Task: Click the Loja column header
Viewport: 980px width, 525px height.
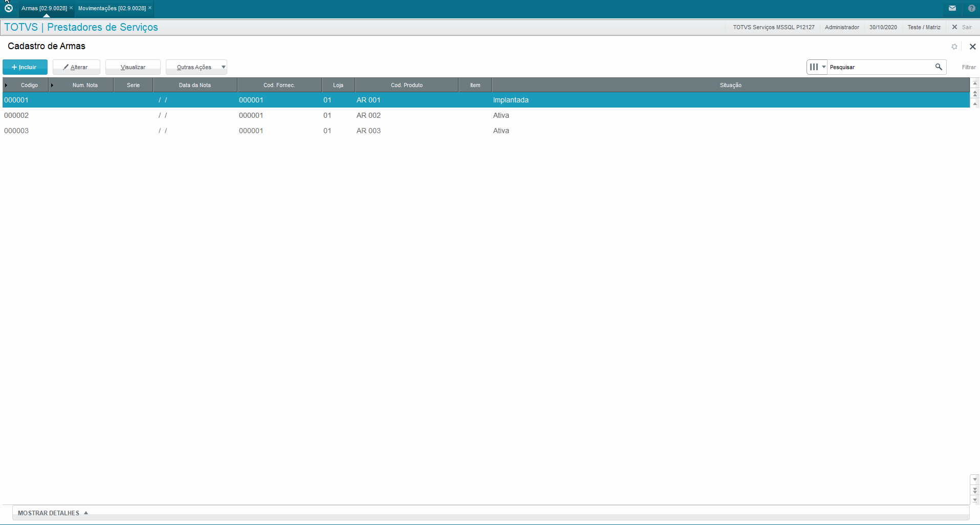Action: pos(338,85)
